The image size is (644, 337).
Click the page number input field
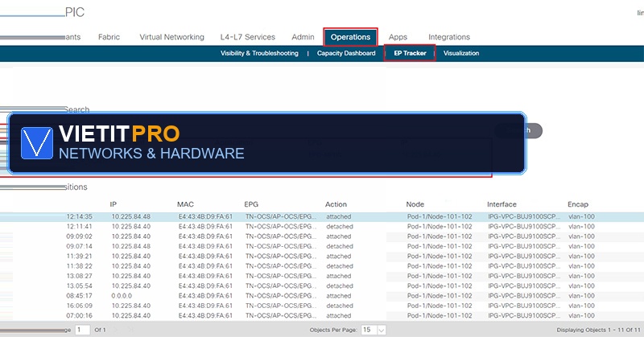83,330
